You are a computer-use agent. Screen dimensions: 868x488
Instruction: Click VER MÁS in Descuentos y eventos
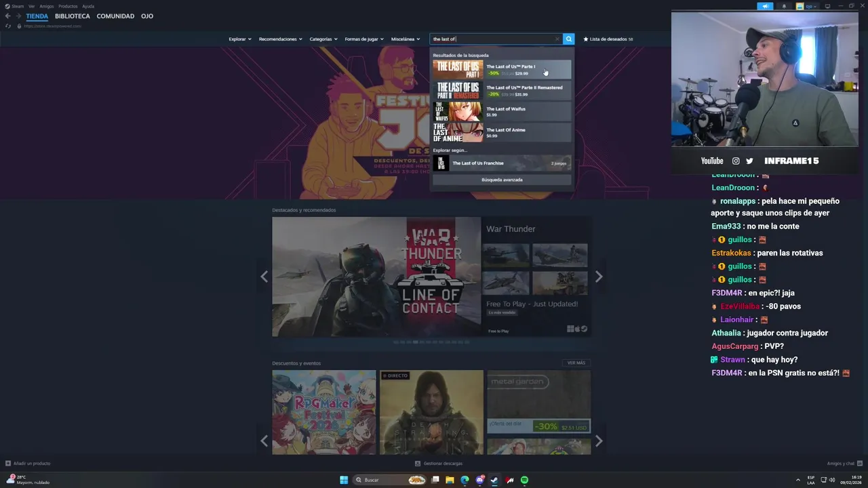click(576, 363)
